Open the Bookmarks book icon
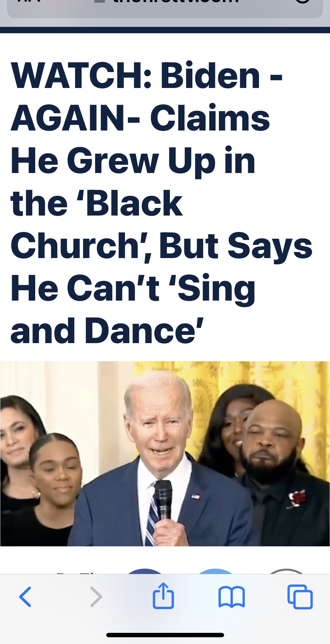This screenshot has height=644, width=330. click(232, 597)
